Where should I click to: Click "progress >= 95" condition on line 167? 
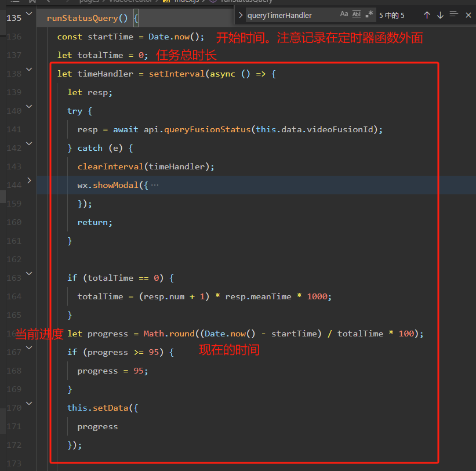click(x=123, y=352)
